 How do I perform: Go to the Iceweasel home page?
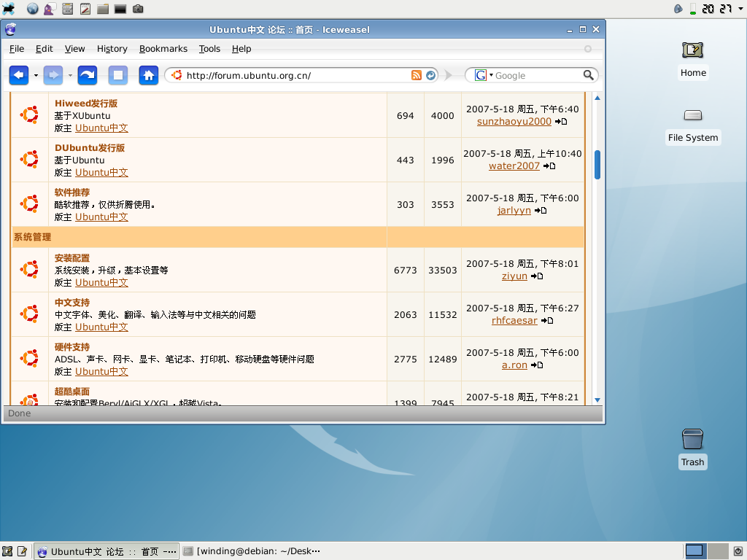149,75
